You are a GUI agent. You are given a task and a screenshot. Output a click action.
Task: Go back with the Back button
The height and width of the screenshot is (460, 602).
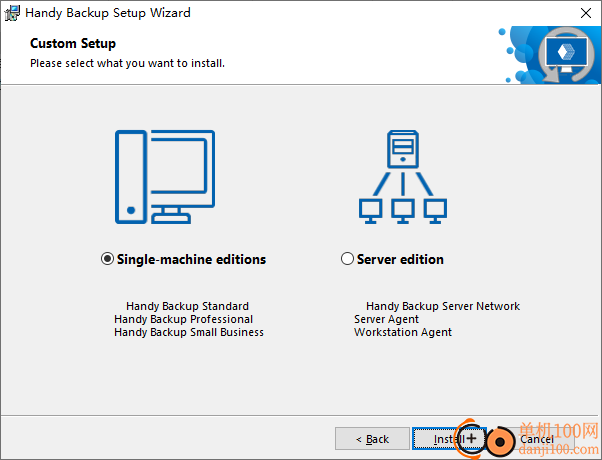372,438
